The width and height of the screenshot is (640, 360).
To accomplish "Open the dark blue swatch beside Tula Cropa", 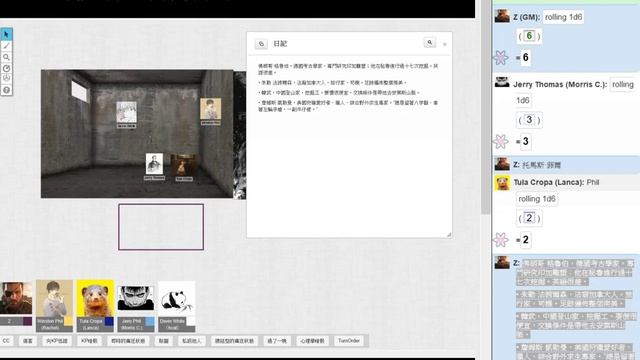I will point(109,322).
